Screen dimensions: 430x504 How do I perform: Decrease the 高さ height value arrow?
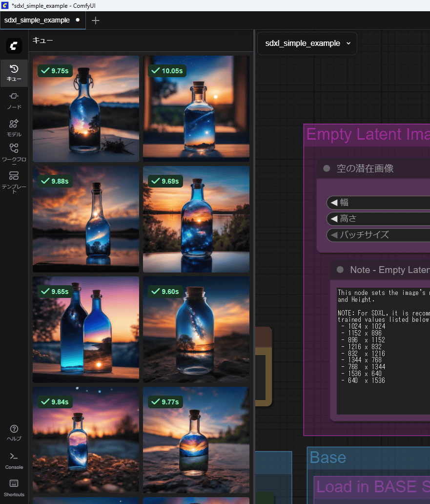334,219
